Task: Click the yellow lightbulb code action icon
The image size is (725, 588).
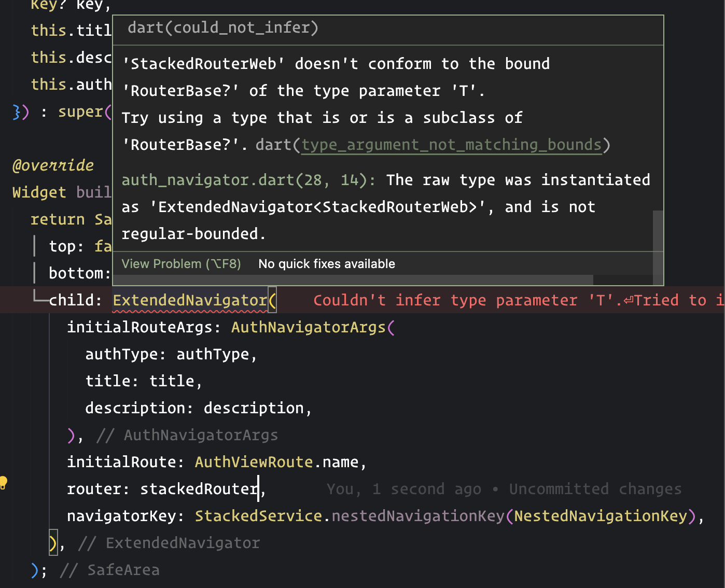Action: [x=3, y=483]
